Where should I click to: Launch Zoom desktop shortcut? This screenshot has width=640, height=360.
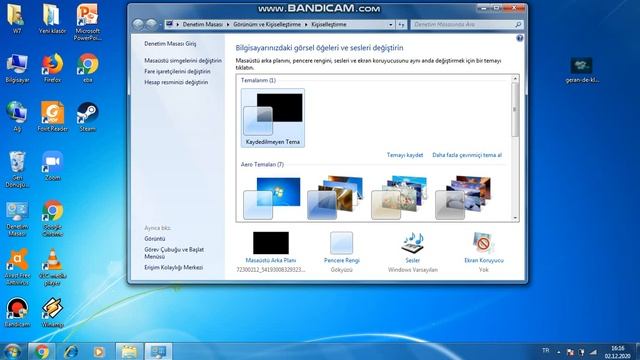click(52, 166)
